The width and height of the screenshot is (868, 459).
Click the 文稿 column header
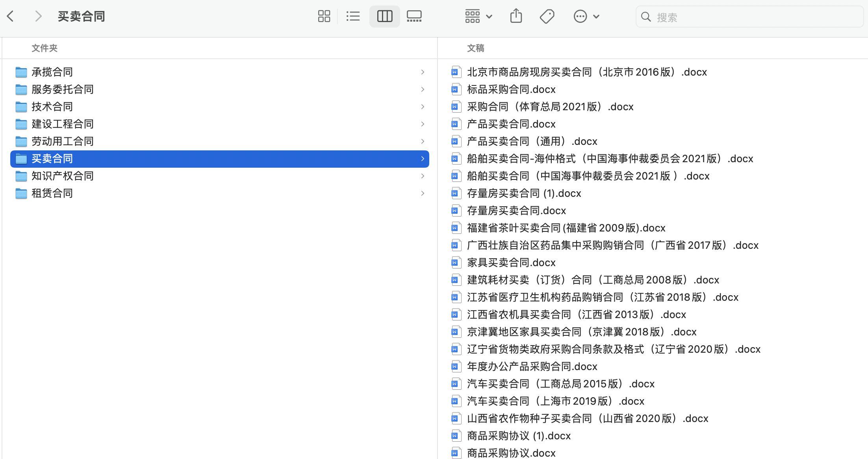pos(476,48)
